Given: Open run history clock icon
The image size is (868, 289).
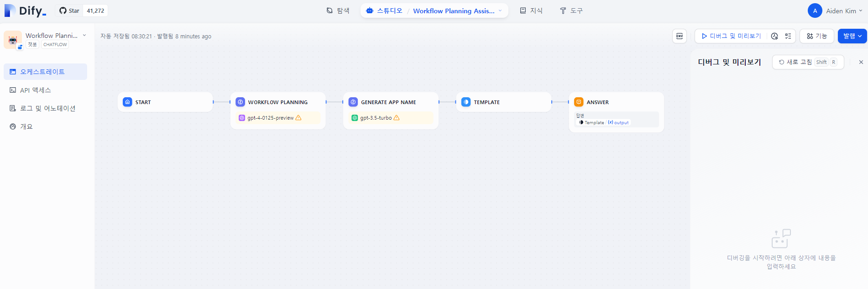Looking at the screenshot, I should pos(774,36).
